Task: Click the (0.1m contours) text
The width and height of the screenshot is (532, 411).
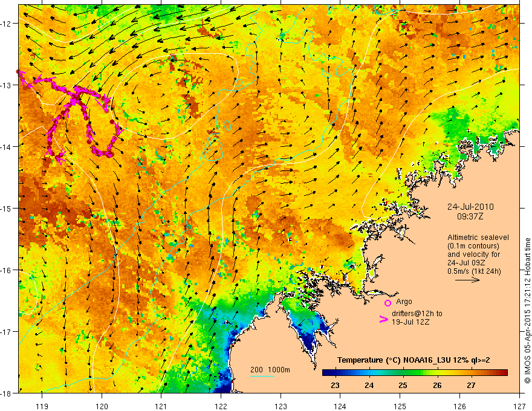Action: (x=473, y=246)
